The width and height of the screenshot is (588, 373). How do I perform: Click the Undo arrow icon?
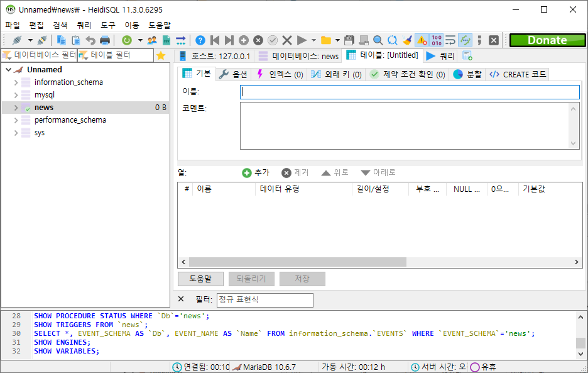[x=90, y=40]
